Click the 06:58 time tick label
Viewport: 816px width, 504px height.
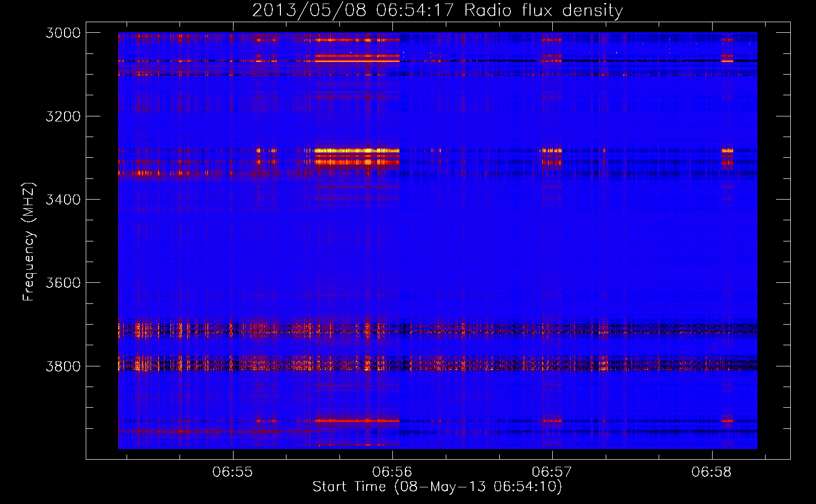pyautogui.click(x=712, y=472)
